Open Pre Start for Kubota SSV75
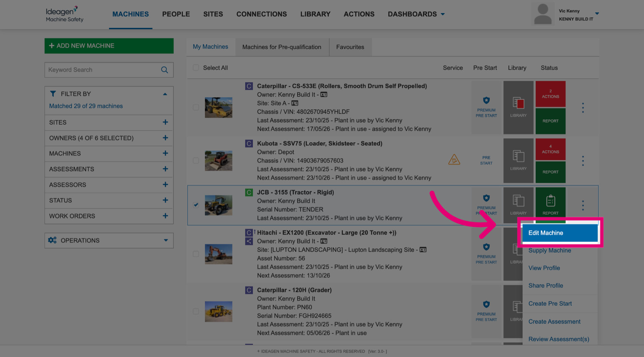Screen dimensions: 644x357 click(x=486, y=160)
